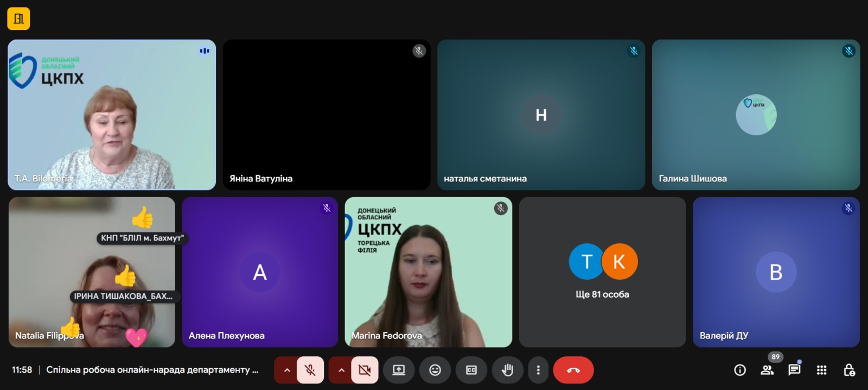Click the 'Ще 81 особа' tile
Image resolution: width=868 pixels, height=390 pixels.
coord(602,272)
